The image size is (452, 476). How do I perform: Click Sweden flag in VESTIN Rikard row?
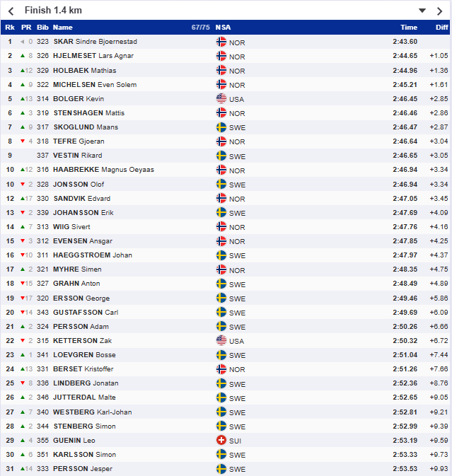point(221,156)
